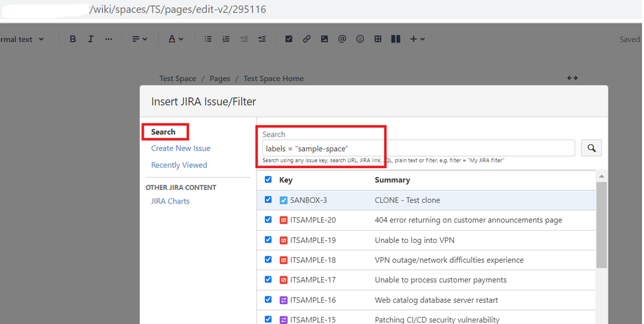Uncheck the ITSAMPLE-17 issue checkbox
Viewport: 644px width, 324px height.
268,280
